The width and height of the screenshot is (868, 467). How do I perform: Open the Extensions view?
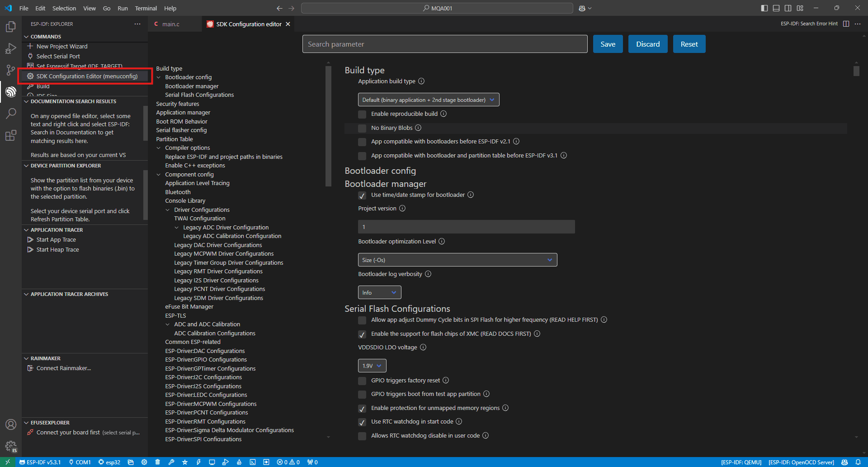click(11, 135)
